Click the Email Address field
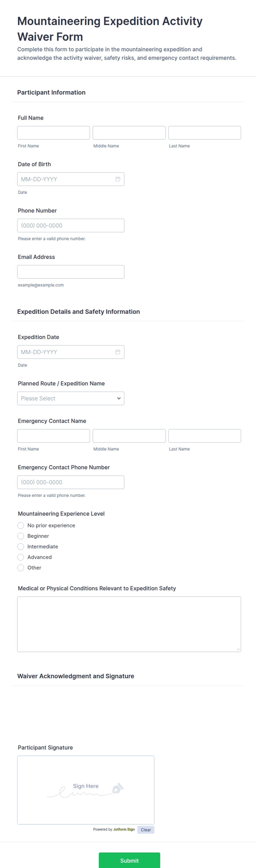The height and width of the screenshot is (868, 256). click(x=71, y=272)
